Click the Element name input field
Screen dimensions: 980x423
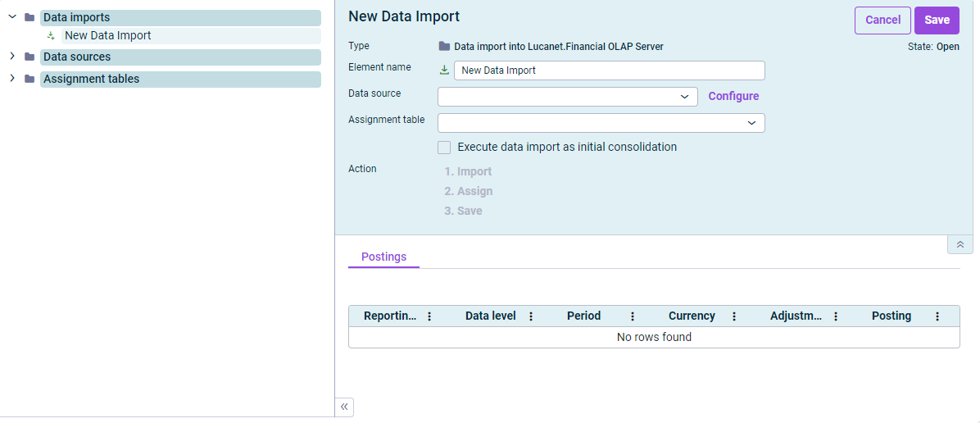610,70
